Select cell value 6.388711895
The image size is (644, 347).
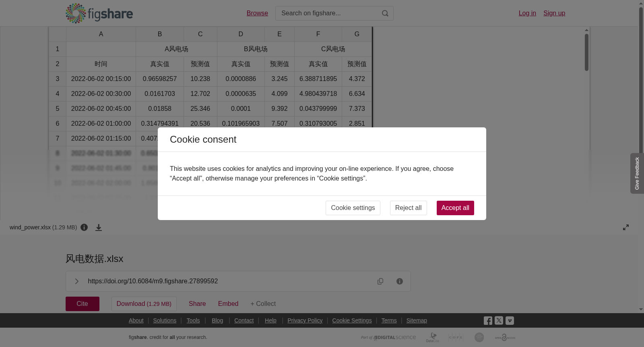pos(318,79)
